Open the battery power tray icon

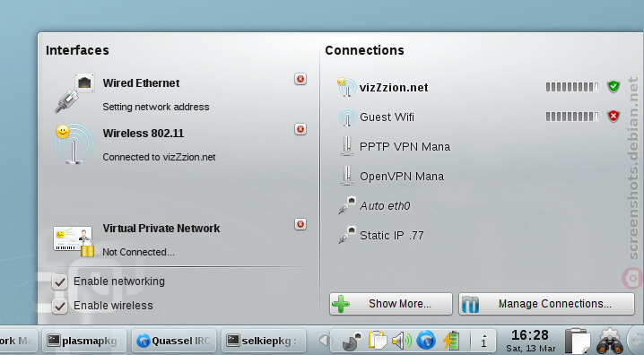[x=451, y=341]
